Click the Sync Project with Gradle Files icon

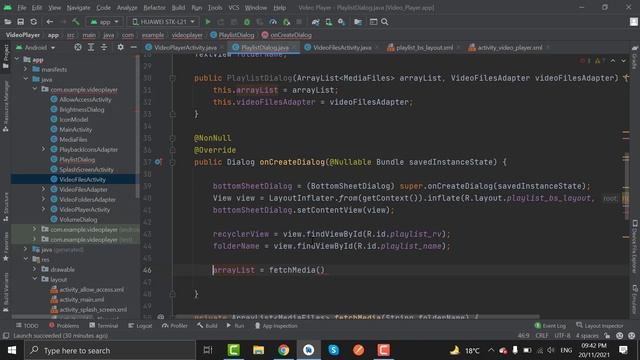click(315, 22)
